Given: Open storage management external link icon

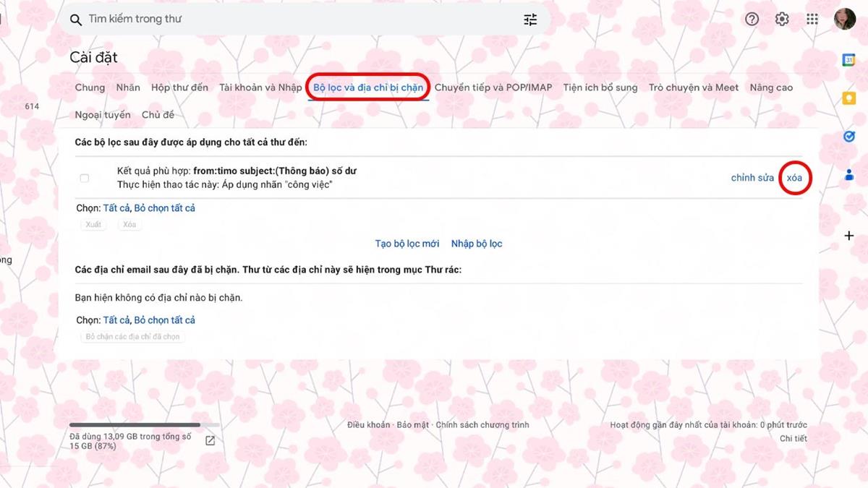Looking at the screenshot, I should (x=210, y=441).
